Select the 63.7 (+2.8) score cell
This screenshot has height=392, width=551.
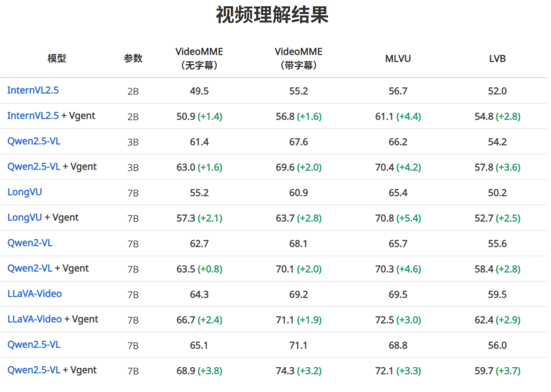(298, 218)
